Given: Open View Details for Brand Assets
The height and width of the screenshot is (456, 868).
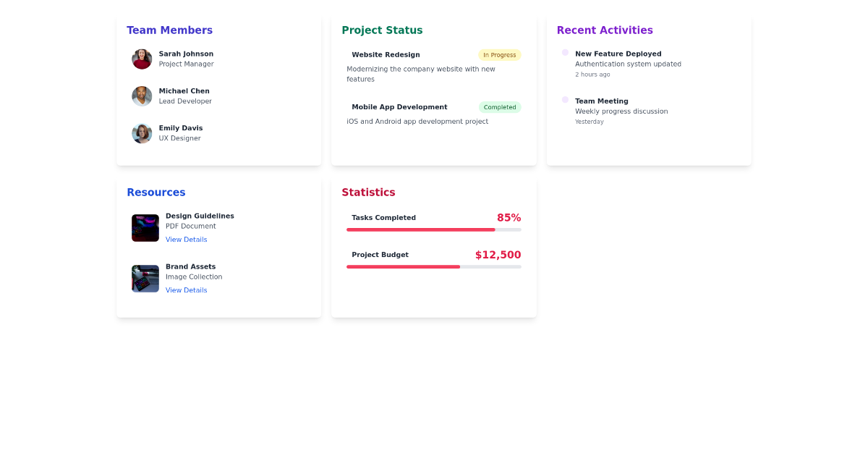Looking at the screenshot, I should (186, 290).
